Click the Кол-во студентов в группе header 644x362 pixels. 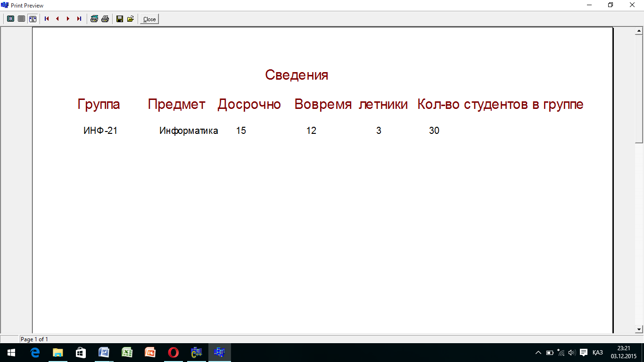tap(500, 105)
